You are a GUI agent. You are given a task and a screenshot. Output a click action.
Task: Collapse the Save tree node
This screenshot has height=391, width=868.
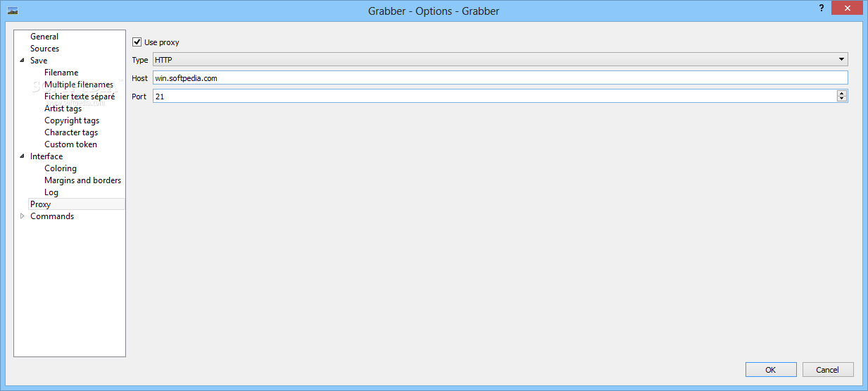click(x=23, y=61)
